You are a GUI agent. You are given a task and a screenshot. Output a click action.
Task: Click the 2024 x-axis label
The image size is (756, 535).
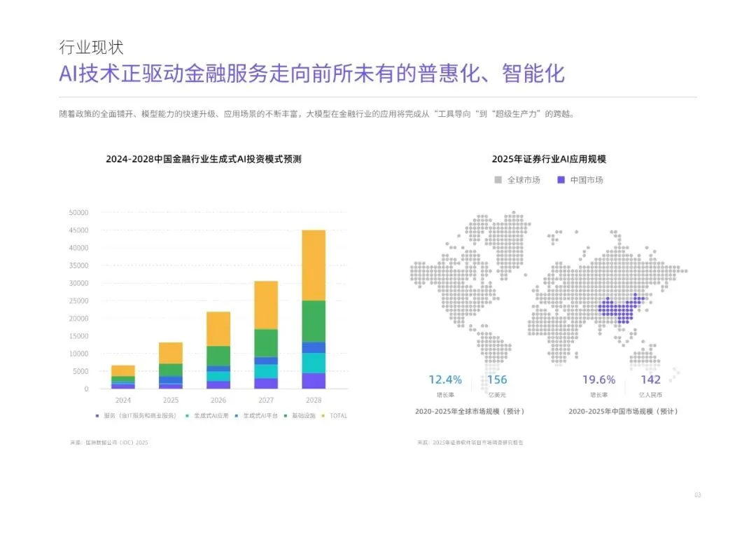click(123, 401)
